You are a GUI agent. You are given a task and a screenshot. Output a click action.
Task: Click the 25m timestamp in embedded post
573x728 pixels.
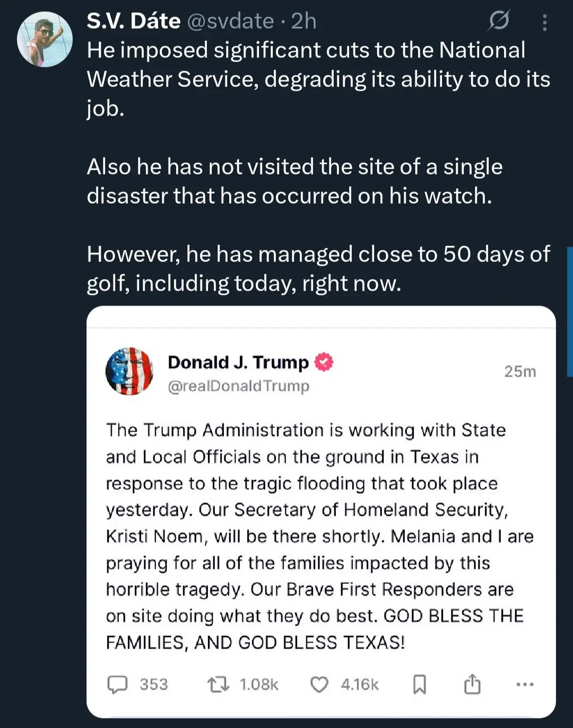pos(520,371)
